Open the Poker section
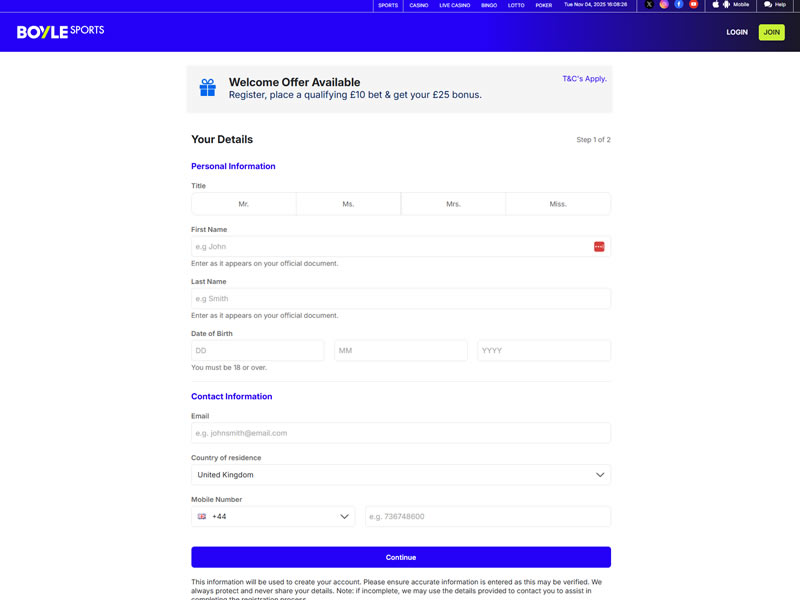The width and height of the screenshot is (800, 600). click(543, 5)
